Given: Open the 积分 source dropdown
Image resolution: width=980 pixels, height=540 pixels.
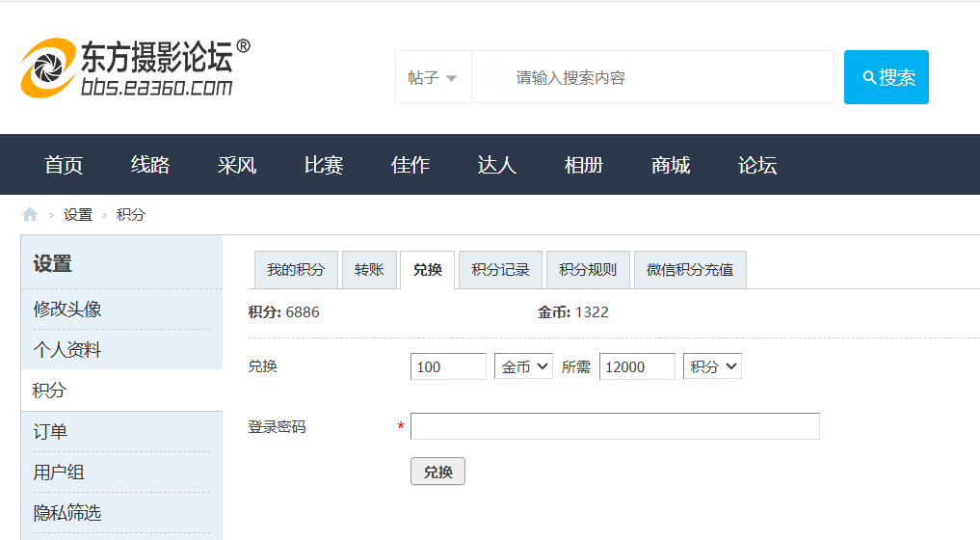Looking at the screenshot, I should point(712,366).
